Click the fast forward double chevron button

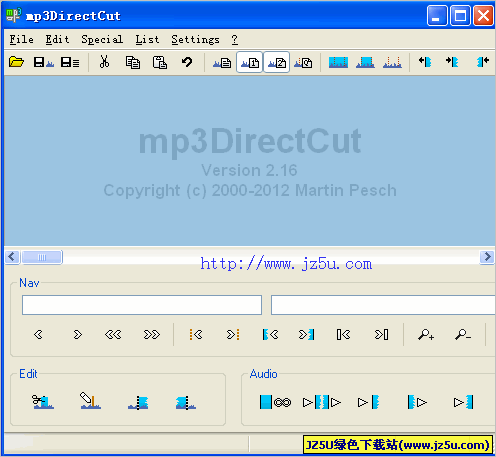[x=151, y=334]
